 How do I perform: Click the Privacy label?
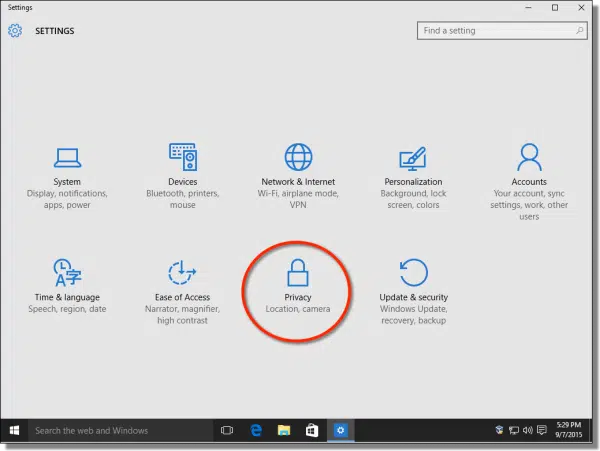298,297
